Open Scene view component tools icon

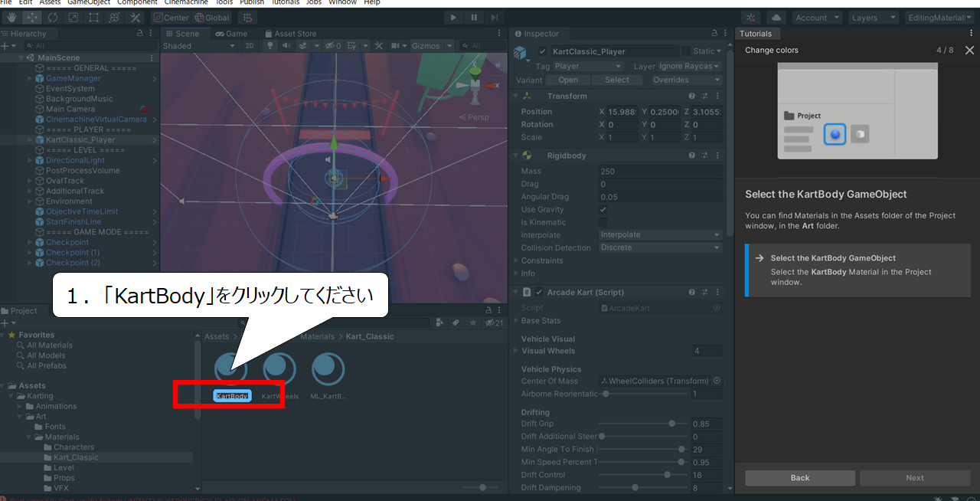tap(381, 46)
